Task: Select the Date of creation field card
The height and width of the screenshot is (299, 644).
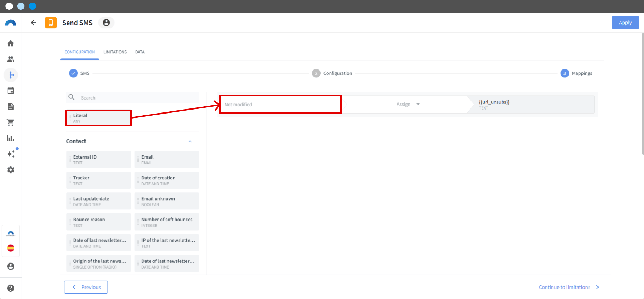Action: pos(167,180)
